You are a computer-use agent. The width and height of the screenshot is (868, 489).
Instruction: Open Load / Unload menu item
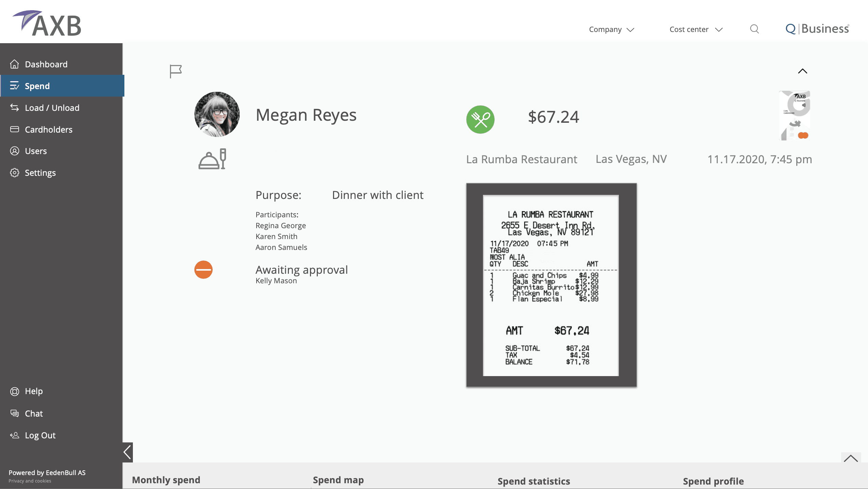(52, 108)
